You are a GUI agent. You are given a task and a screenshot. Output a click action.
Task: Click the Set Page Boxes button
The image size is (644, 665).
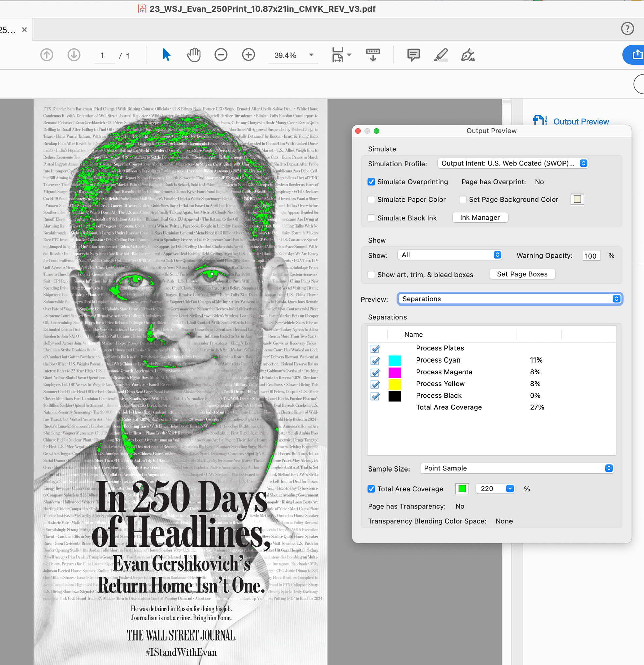tap(522, 274)
